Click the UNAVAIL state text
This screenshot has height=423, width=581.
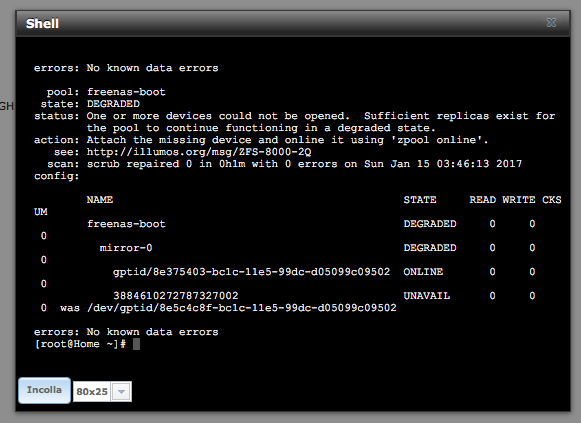tap(426, 296)
